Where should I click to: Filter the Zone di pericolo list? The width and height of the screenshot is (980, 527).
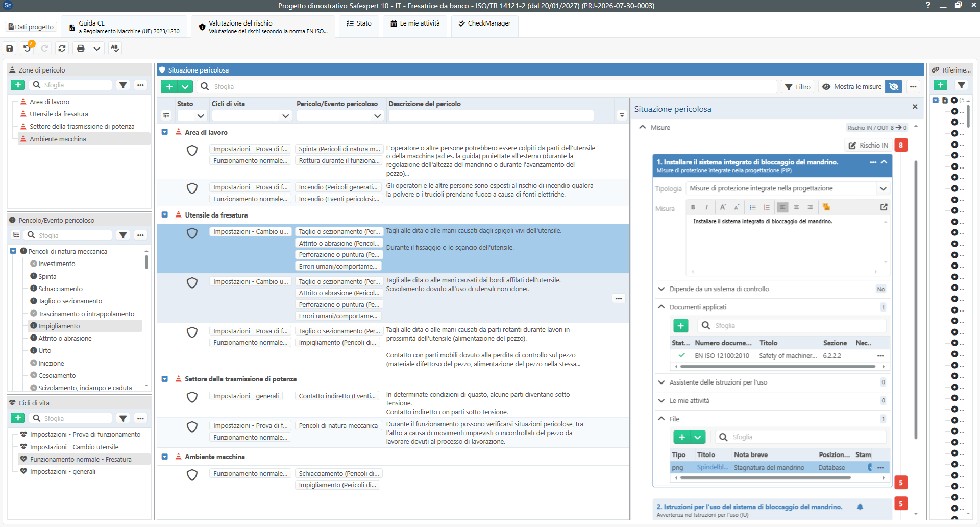pos(123,85)
